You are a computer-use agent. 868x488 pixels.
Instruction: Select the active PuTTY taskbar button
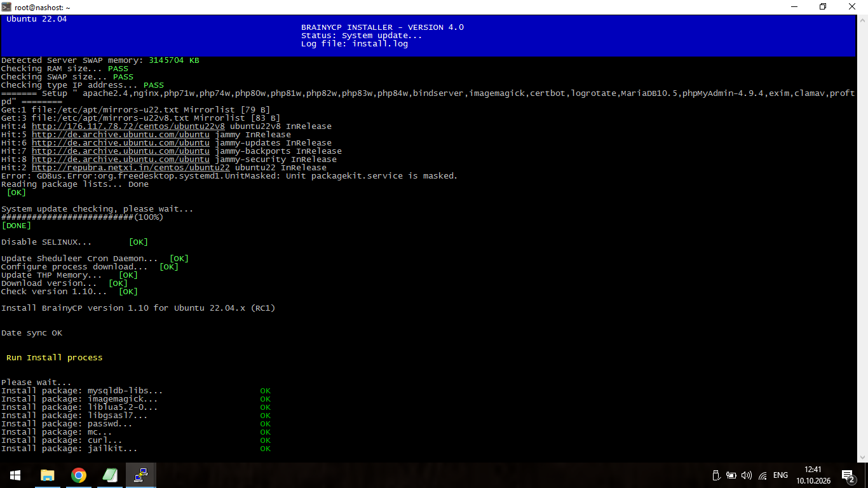[140, 475]
